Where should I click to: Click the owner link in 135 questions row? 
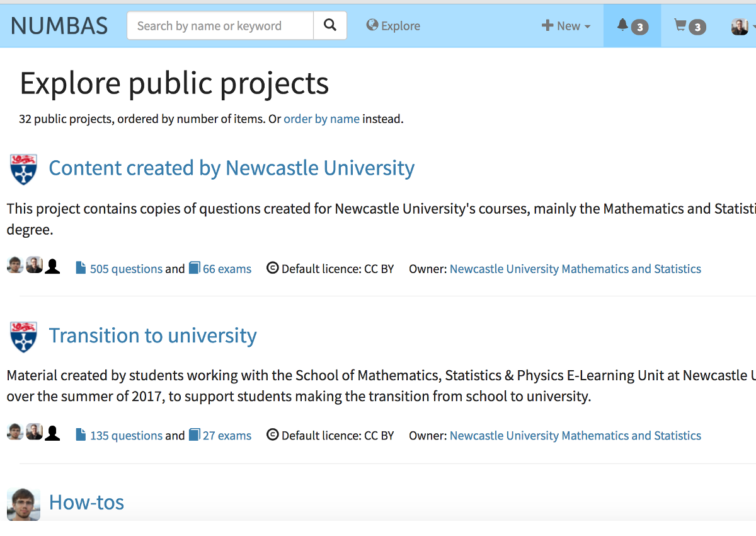(x=575, y=436)
